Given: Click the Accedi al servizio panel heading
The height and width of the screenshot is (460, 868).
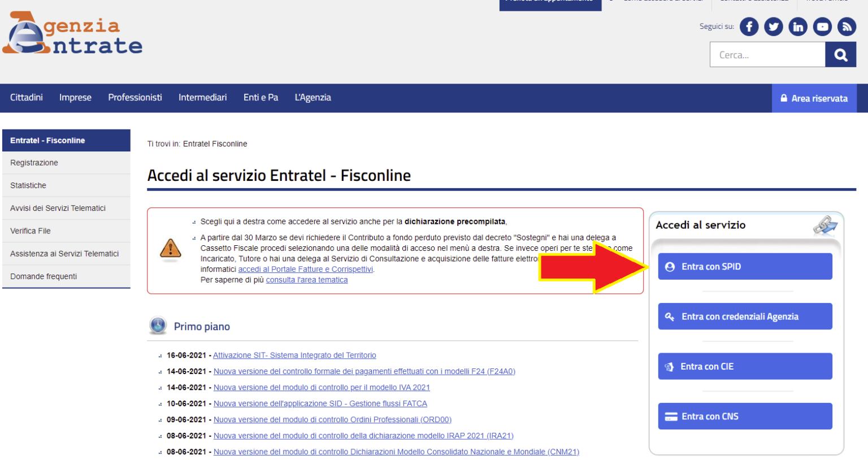Looking at the screenshot, I should click(x=700, y=225).
